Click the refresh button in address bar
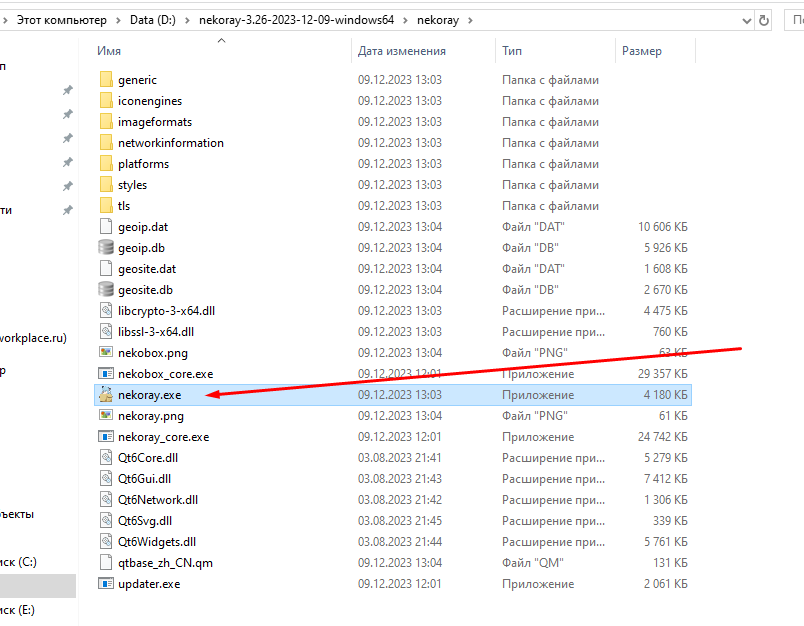Image resolution: width=804 pixels, height=626 pixels. pos(765,19)
